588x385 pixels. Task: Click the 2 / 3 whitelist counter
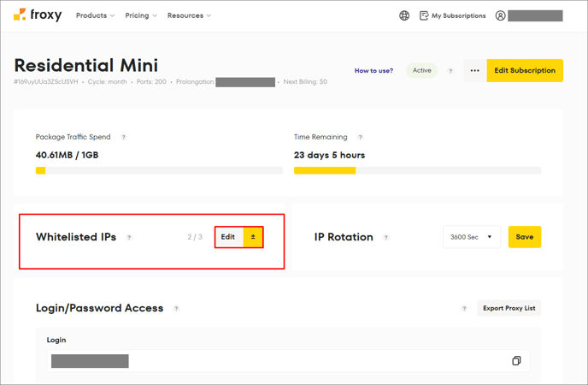(x=195, y=237)
